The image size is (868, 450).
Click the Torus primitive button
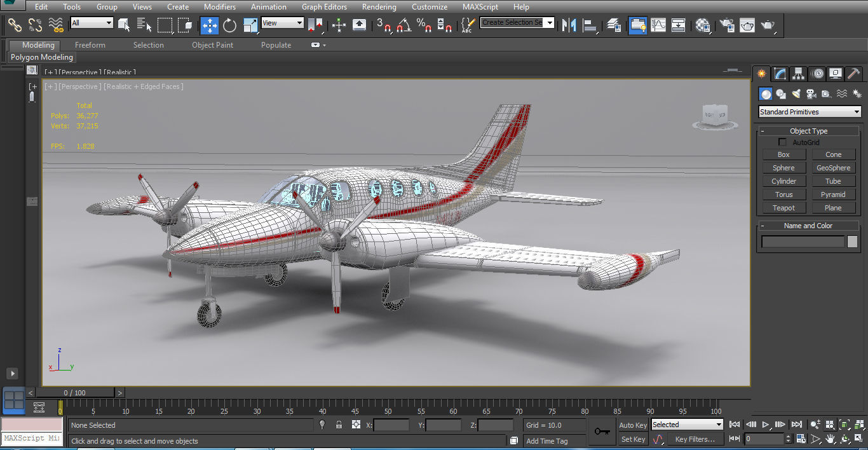(x=783, y=194)
